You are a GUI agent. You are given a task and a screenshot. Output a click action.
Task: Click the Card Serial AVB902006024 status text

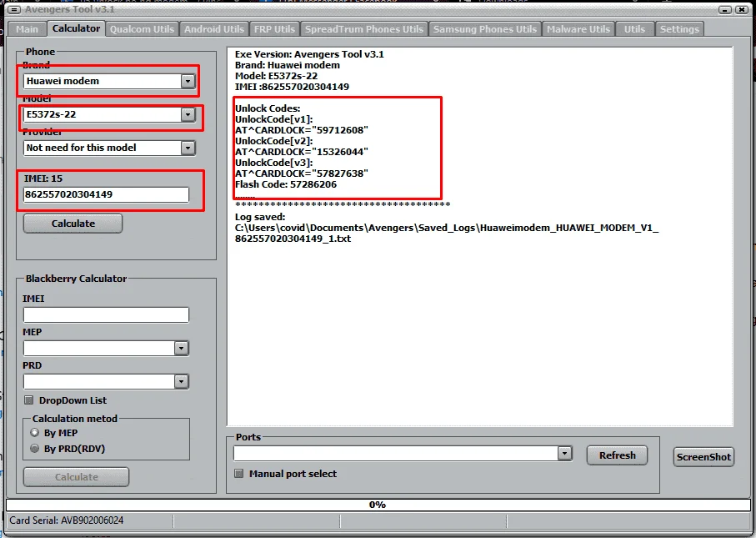pyautogui.click(x=67, y=520)
